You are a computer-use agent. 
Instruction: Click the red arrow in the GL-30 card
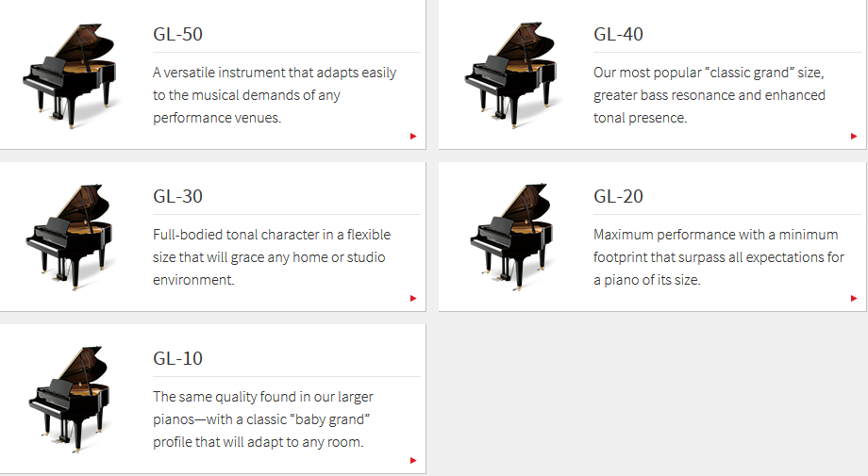click(x=413, y=298)
